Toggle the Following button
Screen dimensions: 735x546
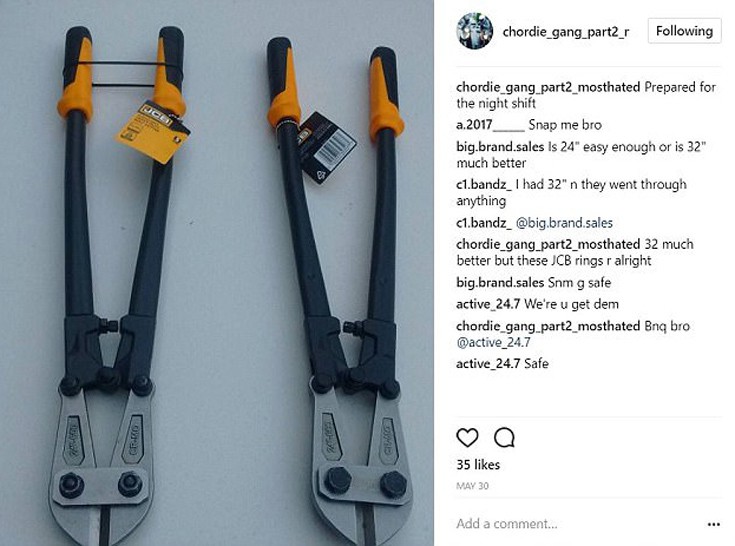pos(684,31)
